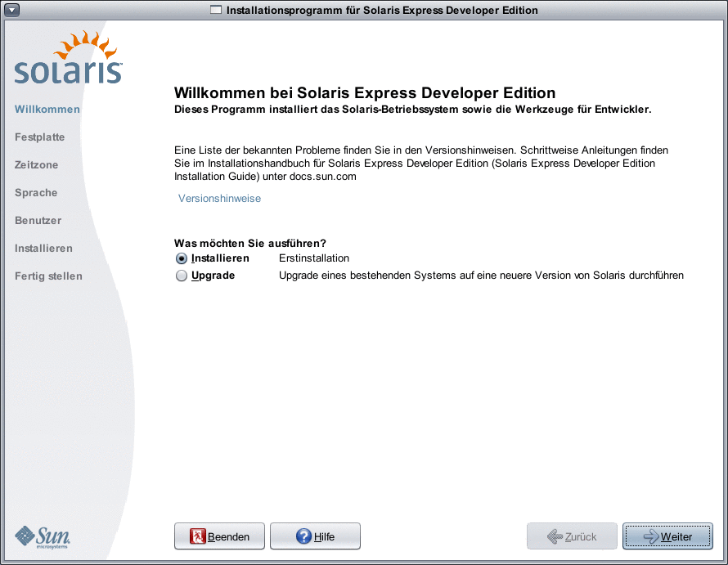Viewport: 728px width, 565px height.
Task: Open the window menu arrow in title bar
Action: [11, 10]
